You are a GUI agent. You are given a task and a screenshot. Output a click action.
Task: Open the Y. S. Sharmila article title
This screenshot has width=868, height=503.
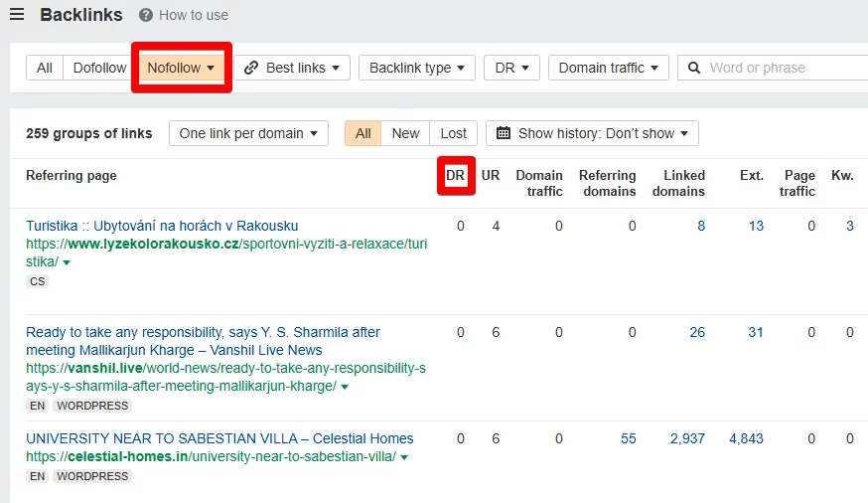point(204,341)
